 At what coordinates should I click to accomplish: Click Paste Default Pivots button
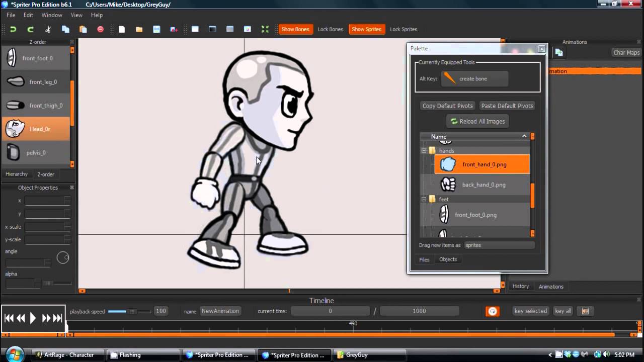pyautogui.click(x=507, y=106)
